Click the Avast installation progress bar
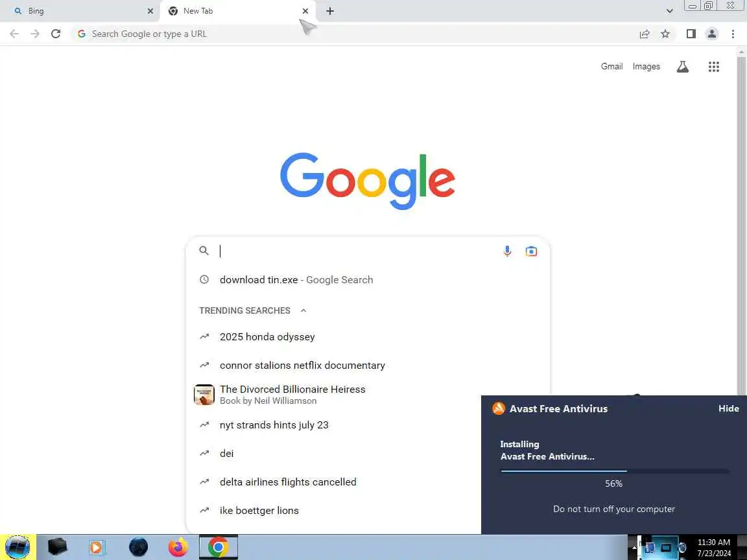 click(x=615, y=471)
